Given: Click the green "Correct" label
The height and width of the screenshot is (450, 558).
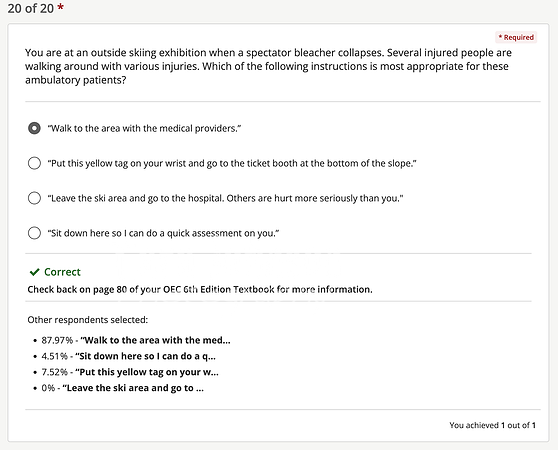Looking at the screenshot, I should point(62,272).
